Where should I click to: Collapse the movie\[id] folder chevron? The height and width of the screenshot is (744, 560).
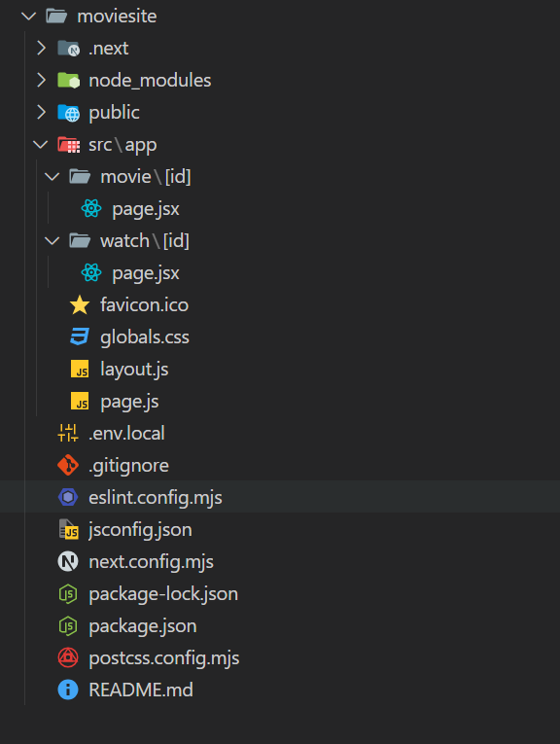tap(52, 176)
